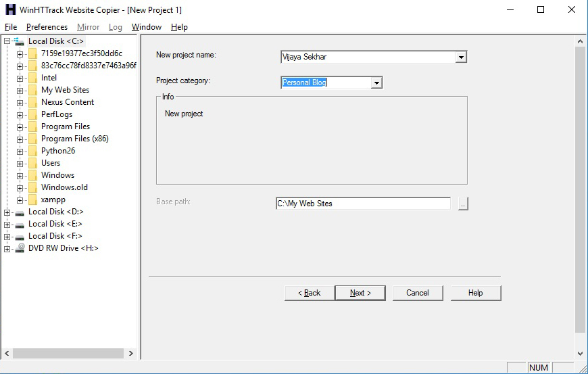Viewport: 588px width, 374px height.
Task: Expand the Program Files folder node
Action: click(20, 126)
